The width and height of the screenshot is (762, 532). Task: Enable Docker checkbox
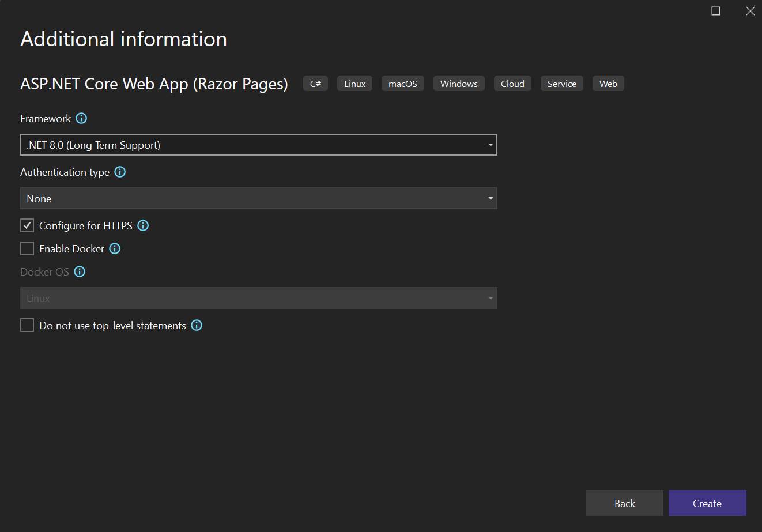(x=27, y=248)
